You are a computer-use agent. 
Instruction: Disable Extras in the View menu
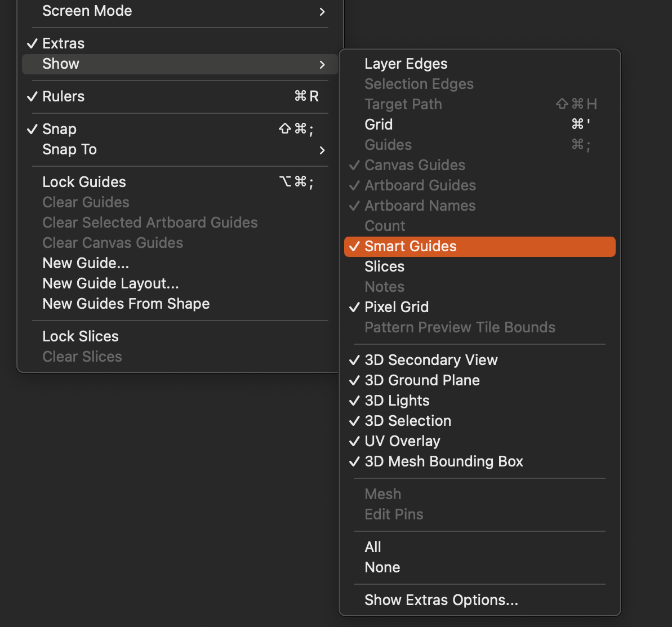pos(63,43)
